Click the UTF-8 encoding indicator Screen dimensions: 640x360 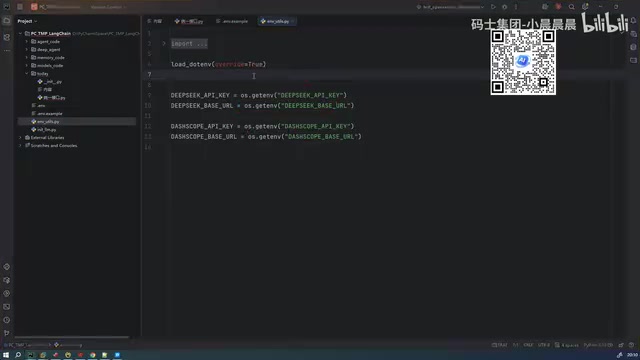[544, 345]
